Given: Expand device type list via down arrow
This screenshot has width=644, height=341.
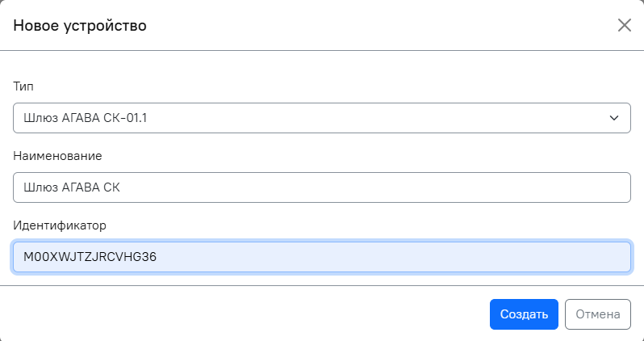Looking at the screenshot, I should coord(613,118).
